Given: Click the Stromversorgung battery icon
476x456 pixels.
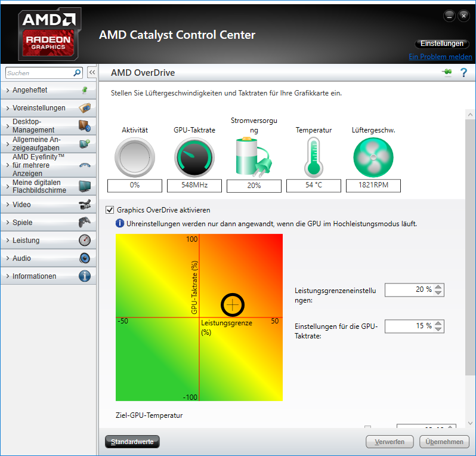Looking at the screenshot, I should 254,157.
